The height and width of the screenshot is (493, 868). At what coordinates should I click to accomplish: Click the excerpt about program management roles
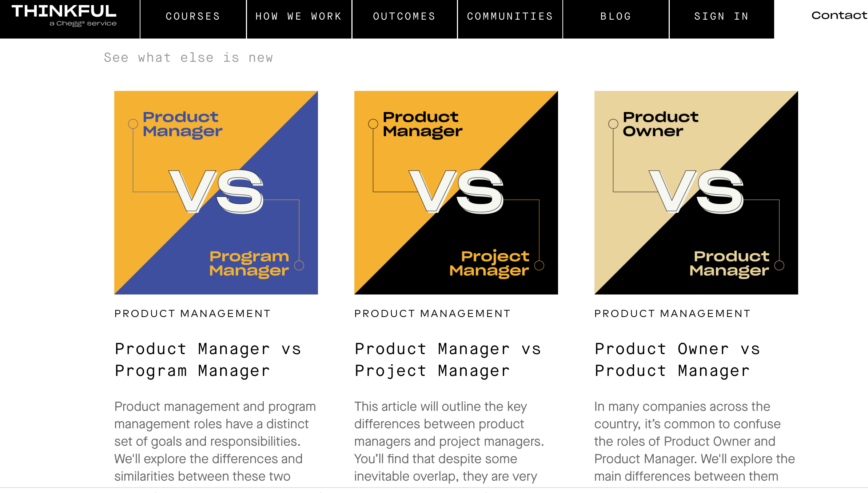pyautogui.click(x=215, y=441)
